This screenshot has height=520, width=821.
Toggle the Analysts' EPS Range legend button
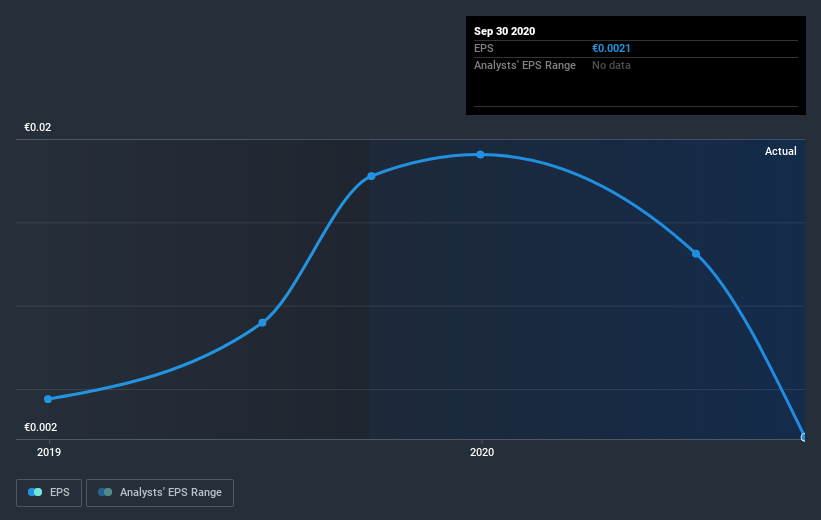(160, 492)
